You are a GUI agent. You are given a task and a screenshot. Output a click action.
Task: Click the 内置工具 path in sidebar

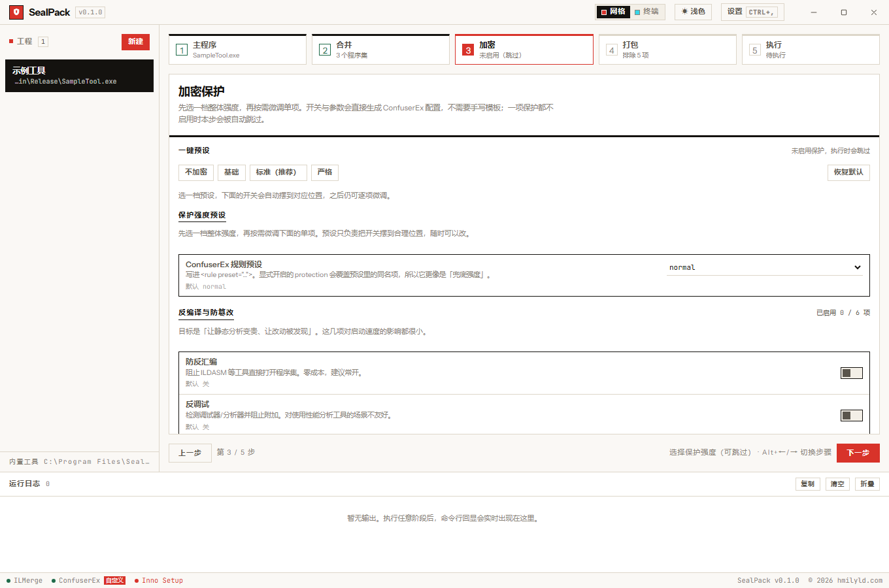click(79, 462)
